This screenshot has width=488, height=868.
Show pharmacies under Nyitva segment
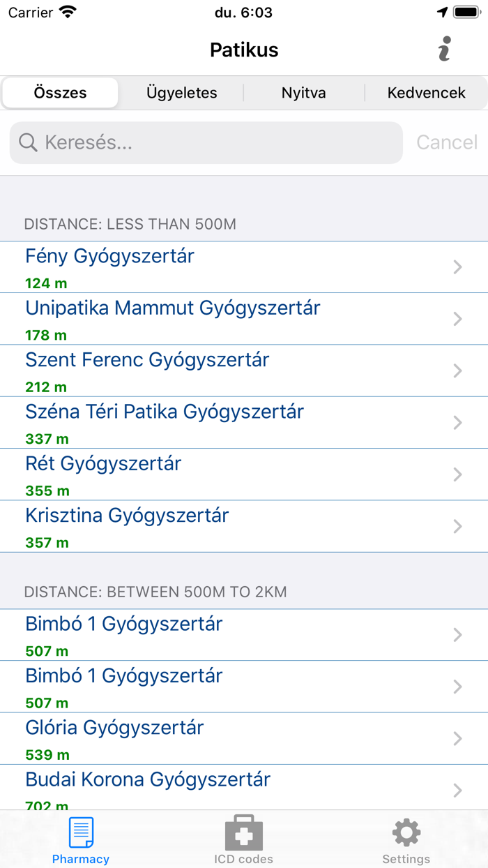point(303,93)
